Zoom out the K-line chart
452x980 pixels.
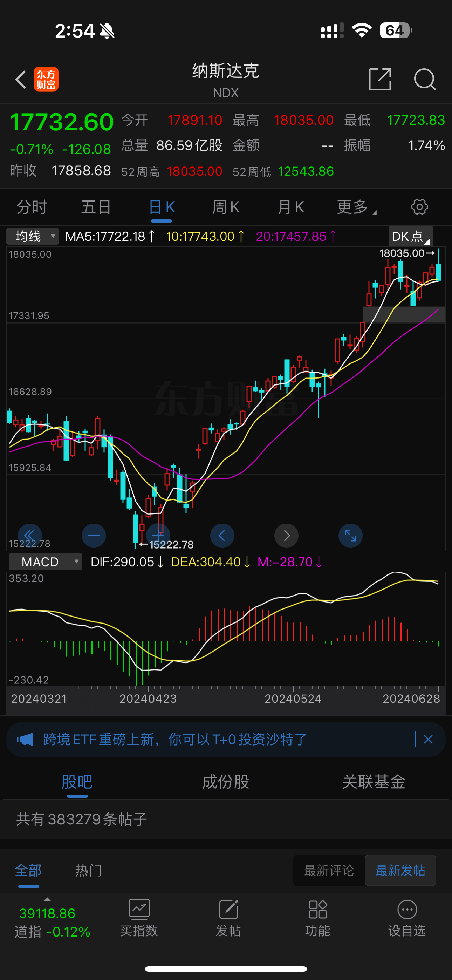pos(94,536)
